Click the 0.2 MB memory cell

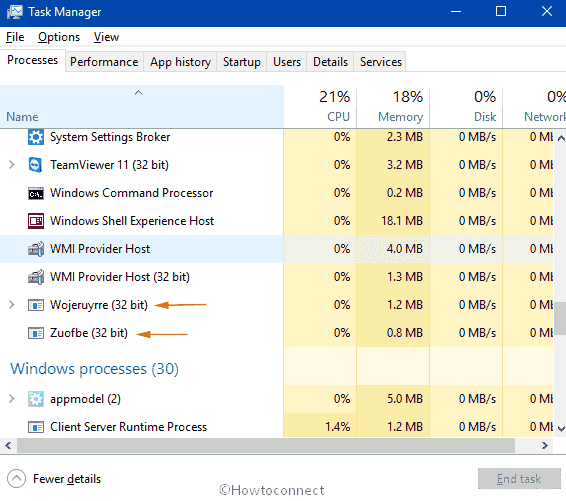pyautogui.click(x=393, y=193)
